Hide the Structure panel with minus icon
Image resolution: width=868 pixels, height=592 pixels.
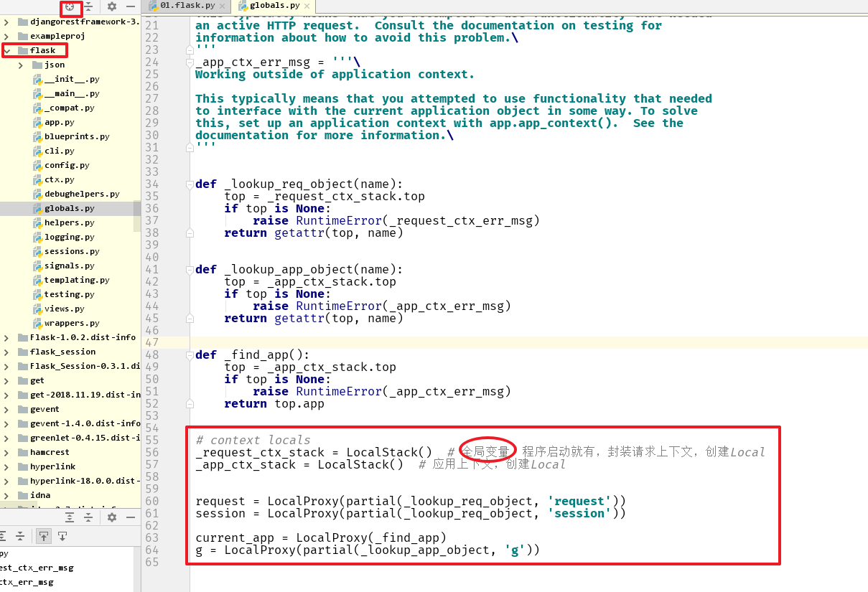tap(131, 517)
